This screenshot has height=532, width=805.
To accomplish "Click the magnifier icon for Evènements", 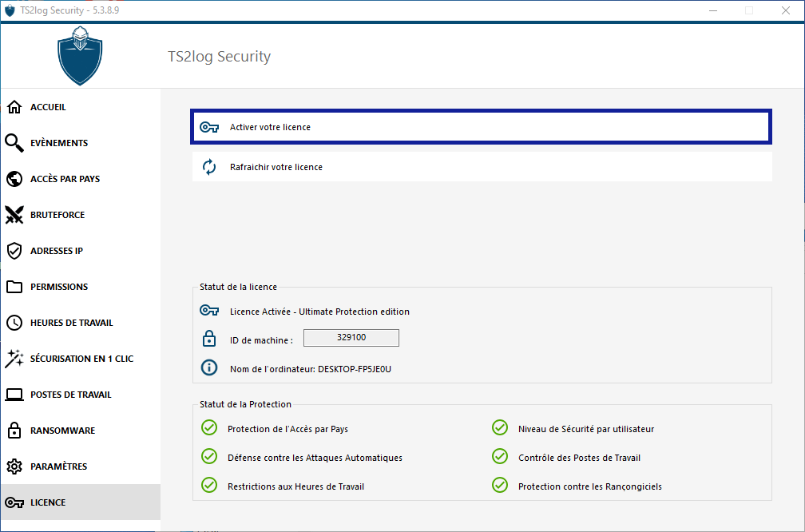I will point(14,143).
